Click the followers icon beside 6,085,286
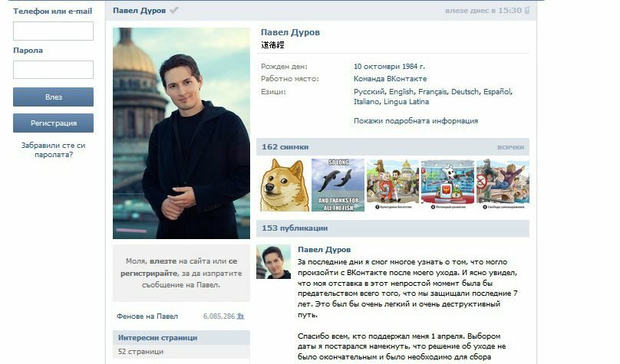This screenshot has width=620, height=364. tap(240, 316)
